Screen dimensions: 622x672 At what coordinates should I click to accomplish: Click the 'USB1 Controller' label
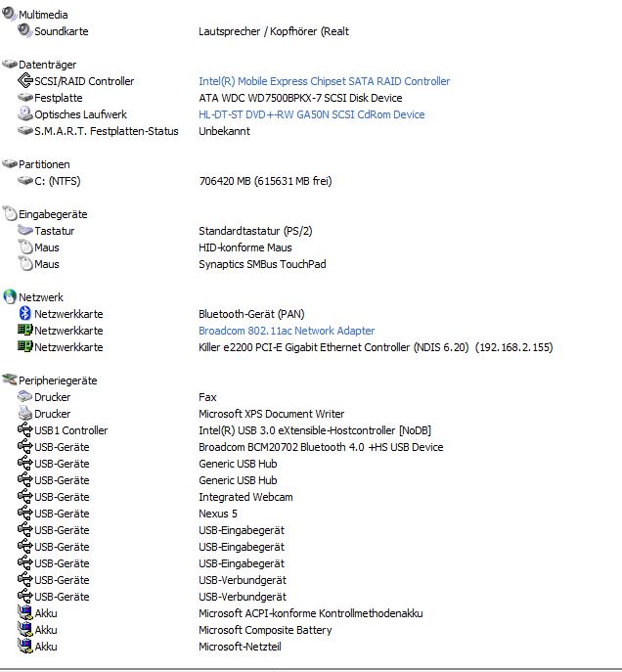click(x=70, y=430)
